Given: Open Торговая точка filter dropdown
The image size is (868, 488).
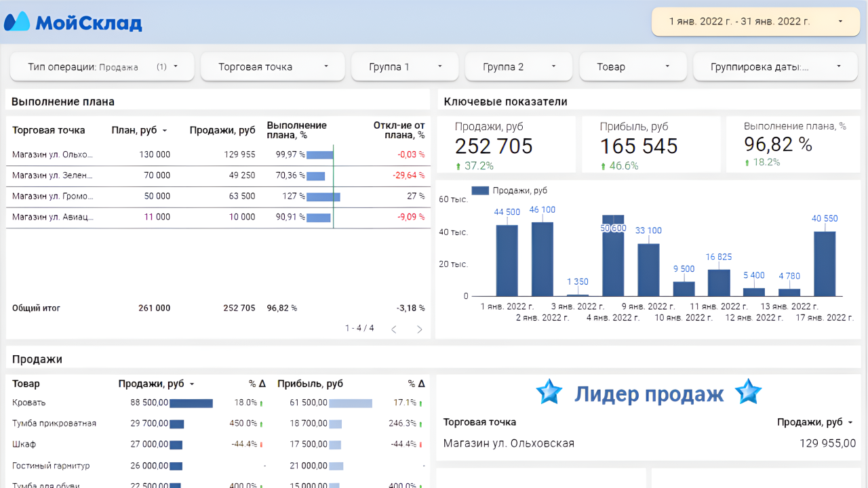Looking at the screenshot, I should (x=273, y=67).
